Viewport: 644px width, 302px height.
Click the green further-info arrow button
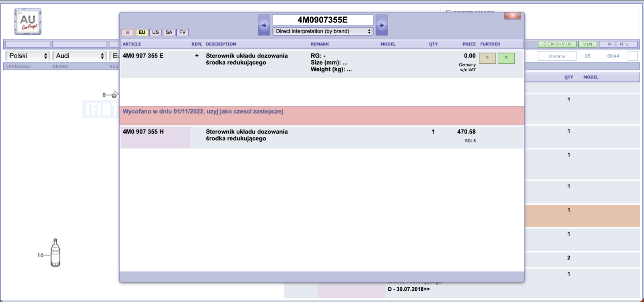[x=506, y=58]
